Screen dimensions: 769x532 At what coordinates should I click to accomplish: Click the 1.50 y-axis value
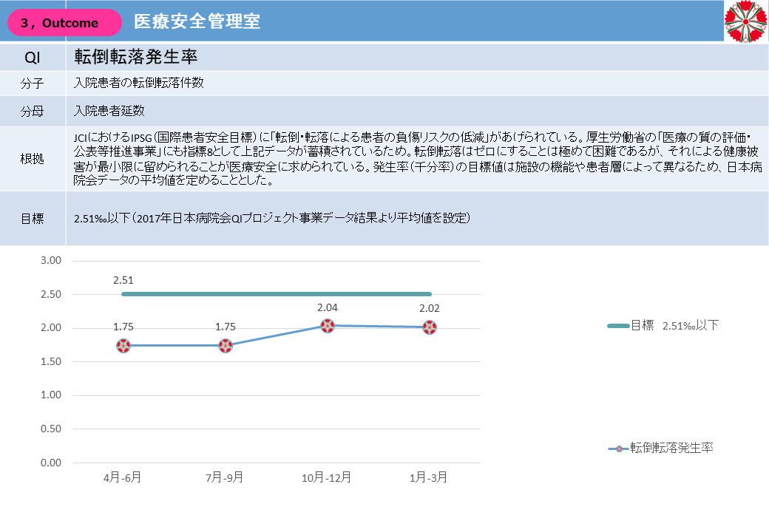51,361
